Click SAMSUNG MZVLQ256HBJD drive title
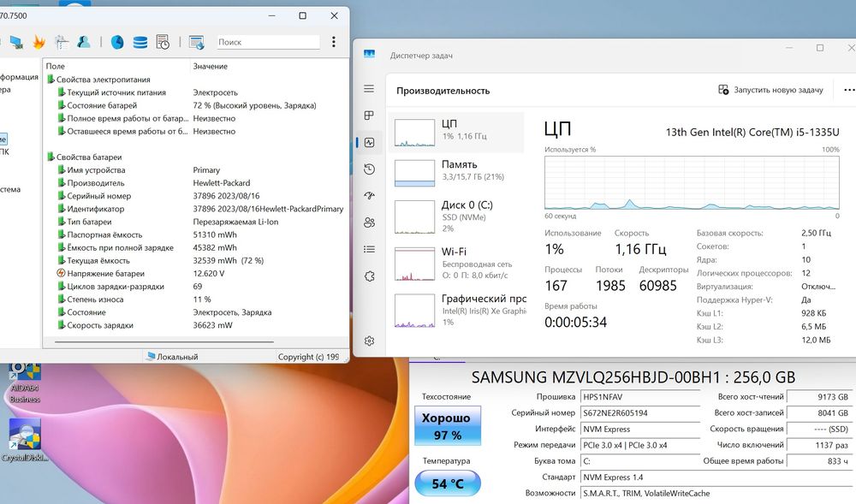 coord(633,377)
